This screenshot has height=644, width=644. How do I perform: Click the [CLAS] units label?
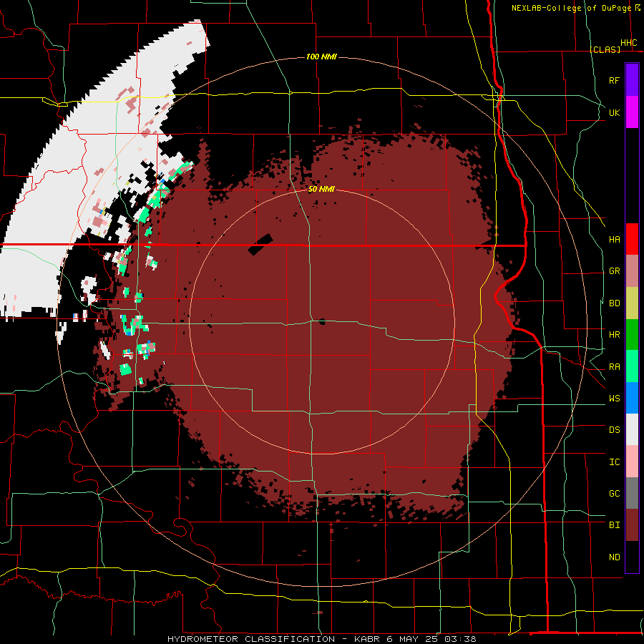coord(605,49)
